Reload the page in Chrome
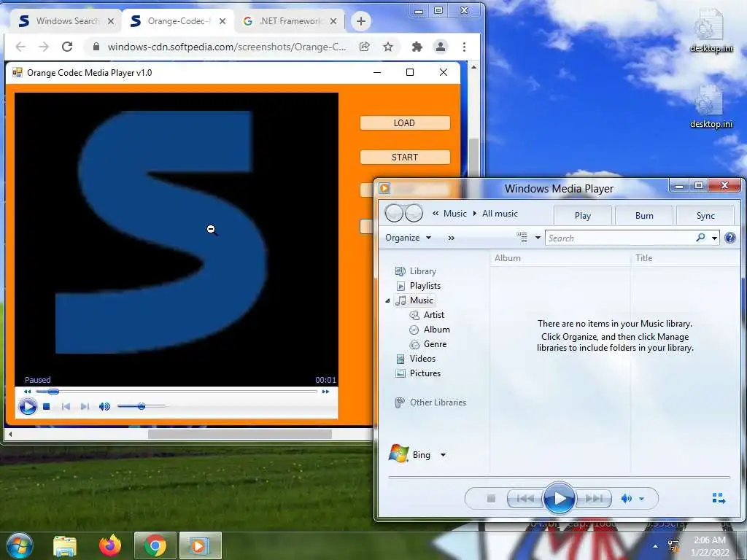Viewport: 747px width, 560px height. [x=67, y=47]
